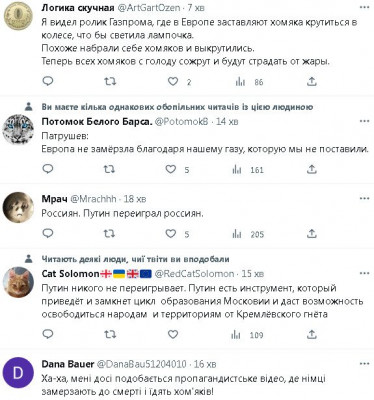
Task: Open the Потомок Белого Барса display name
Action: 97,122
